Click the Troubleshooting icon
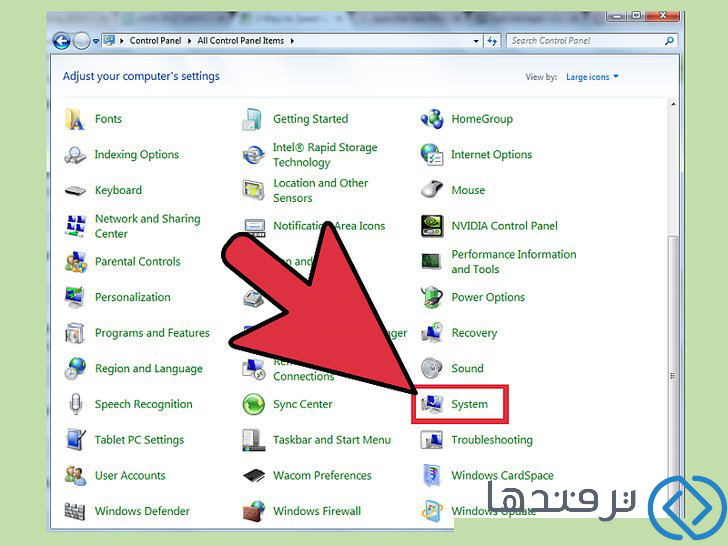This screenshot has width=728, height=546. (431, 440)
